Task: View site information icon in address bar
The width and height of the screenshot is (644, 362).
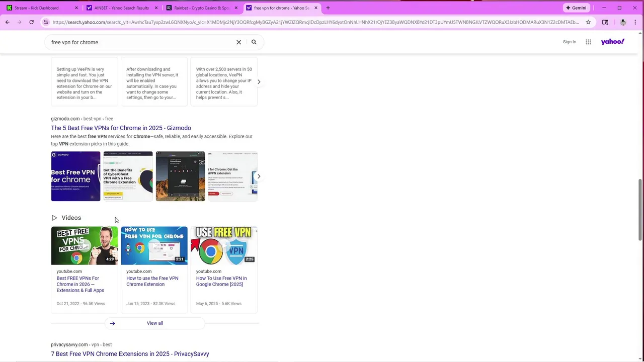Action: click(46, 22)
